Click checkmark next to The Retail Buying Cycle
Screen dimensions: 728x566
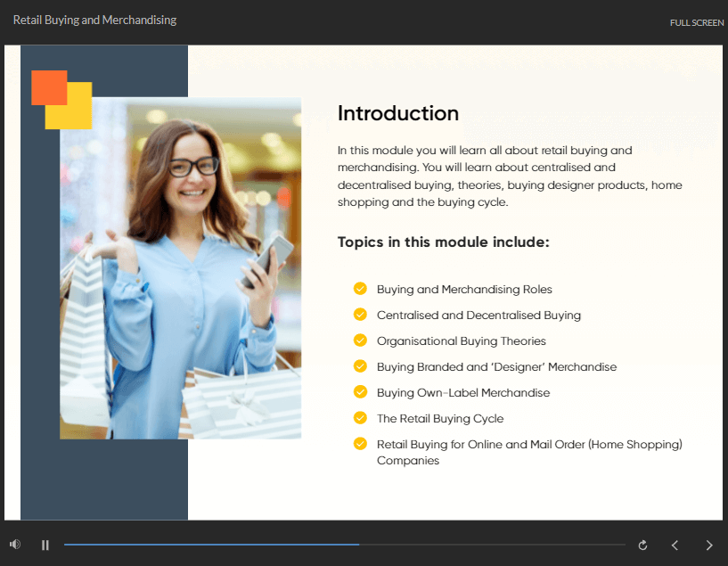point(360,418)
